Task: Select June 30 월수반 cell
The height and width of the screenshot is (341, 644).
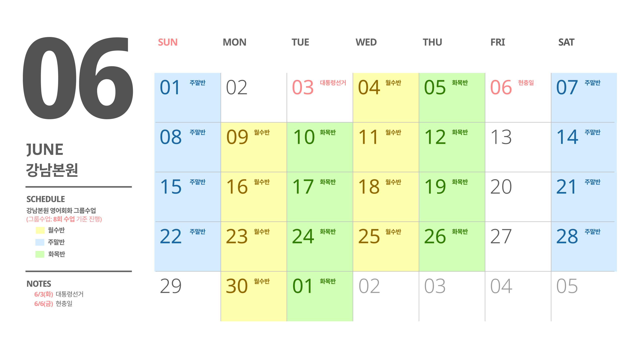Action: [x=254, y=296]
